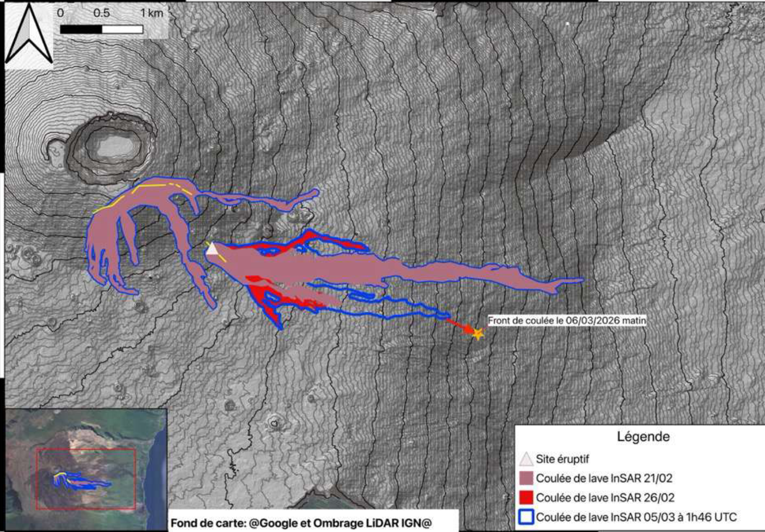Click the 'Fond de carte' credit text
The image size is (765, 532).
(x=301, y=523)
